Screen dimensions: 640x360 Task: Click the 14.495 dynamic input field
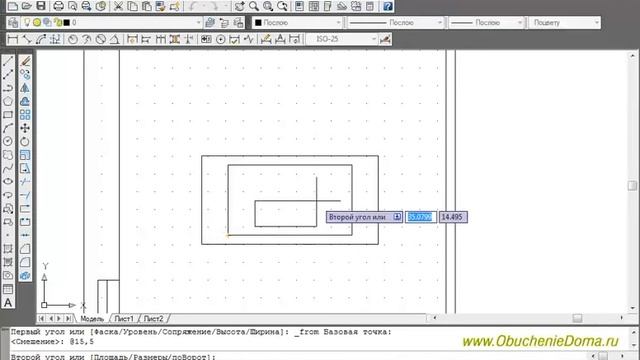pos(453,217)
